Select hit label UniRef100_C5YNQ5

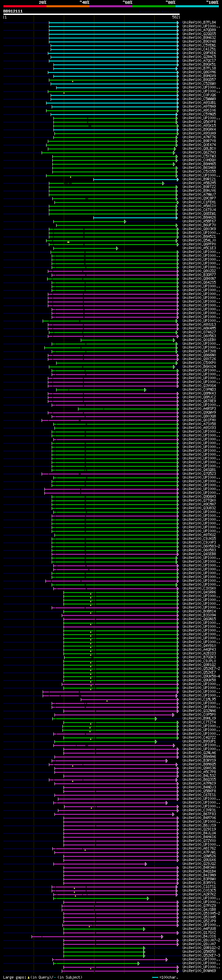click(199, 114)
